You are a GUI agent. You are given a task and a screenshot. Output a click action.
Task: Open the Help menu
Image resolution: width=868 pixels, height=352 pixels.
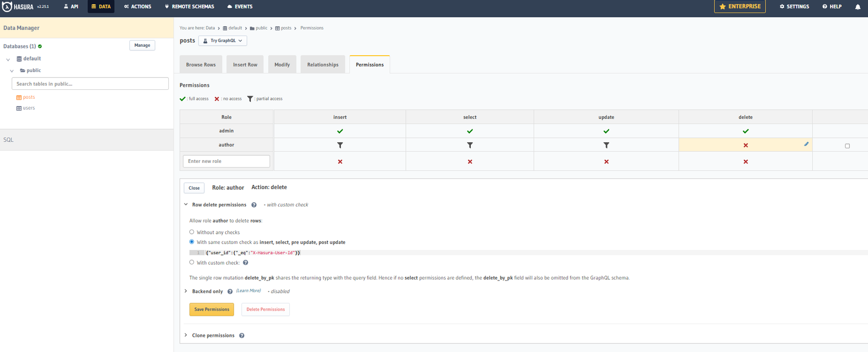(x=832, y=7)
